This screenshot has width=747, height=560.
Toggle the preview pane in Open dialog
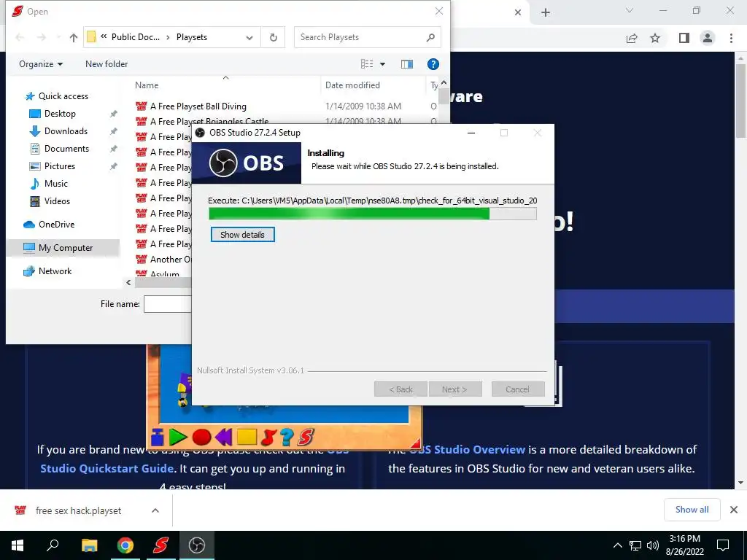pos(407,64)
